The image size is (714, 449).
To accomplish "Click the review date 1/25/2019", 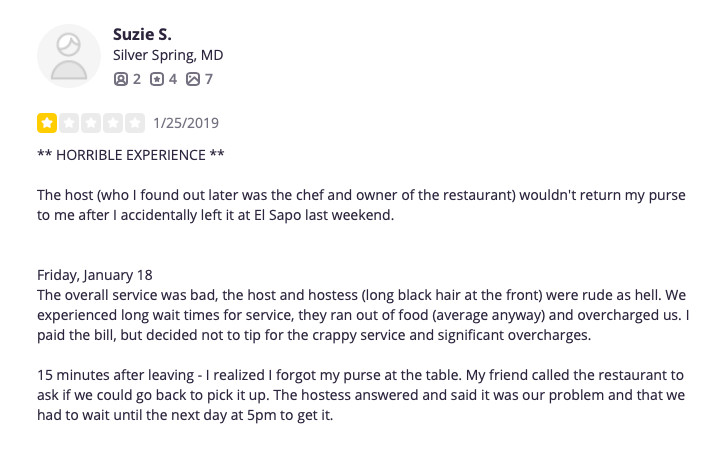I will [x=186, y=124].
